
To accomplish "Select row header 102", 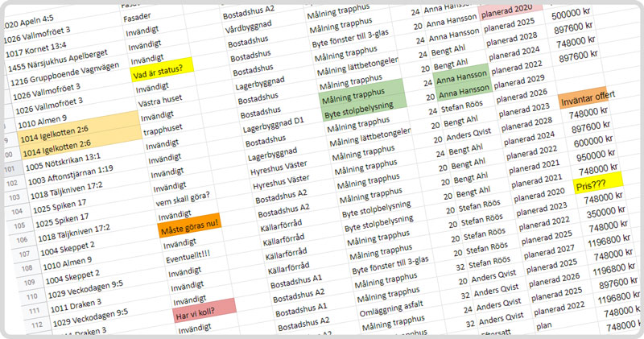I will click(x=12, y=184).
